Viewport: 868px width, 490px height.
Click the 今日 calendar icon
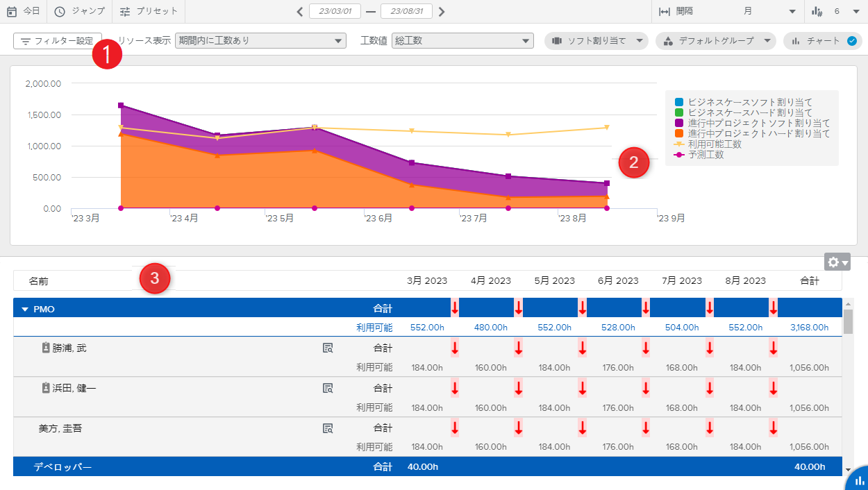coord(12,11)
